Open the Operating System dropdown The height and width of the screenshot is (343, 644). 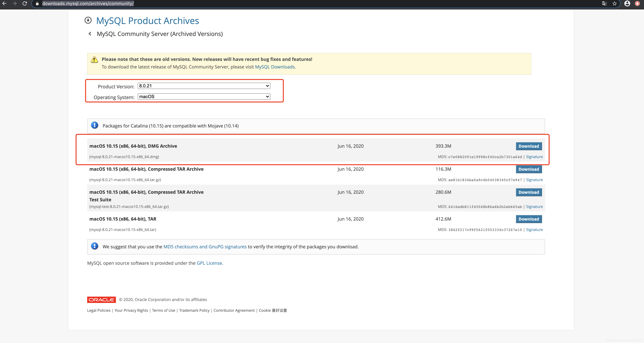tap(204, 97)
